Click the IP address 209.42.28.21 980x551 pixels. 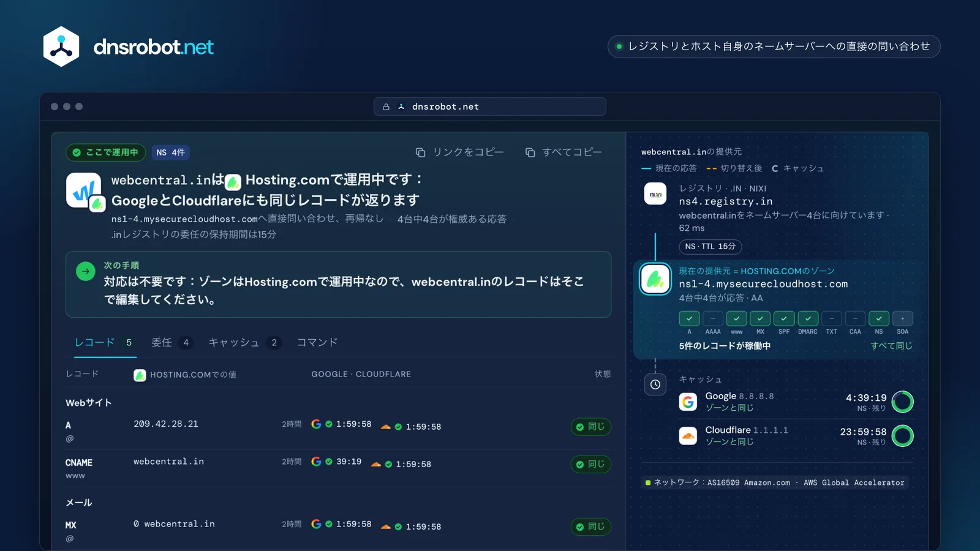point(166,424)
